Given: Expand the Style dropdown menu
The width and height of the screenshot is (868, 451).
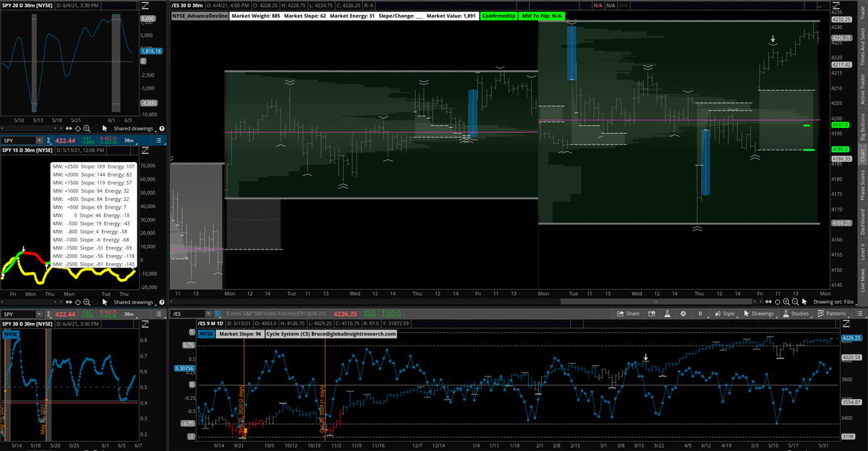Looking at the screenshot, I should [x=728, y=313].
